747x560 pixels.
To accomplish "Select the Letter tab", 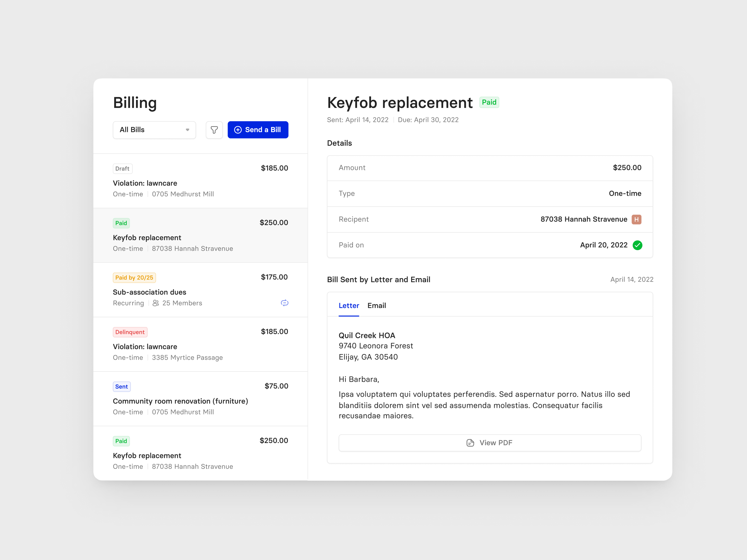I will click(349, 306).
